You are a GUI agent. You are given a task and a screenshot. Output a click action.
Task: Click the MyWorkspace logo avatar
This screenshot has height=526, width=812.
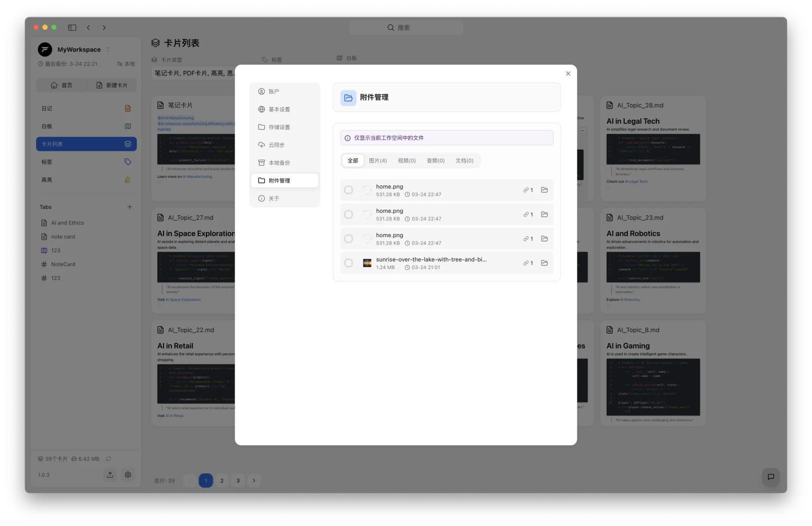45,49
